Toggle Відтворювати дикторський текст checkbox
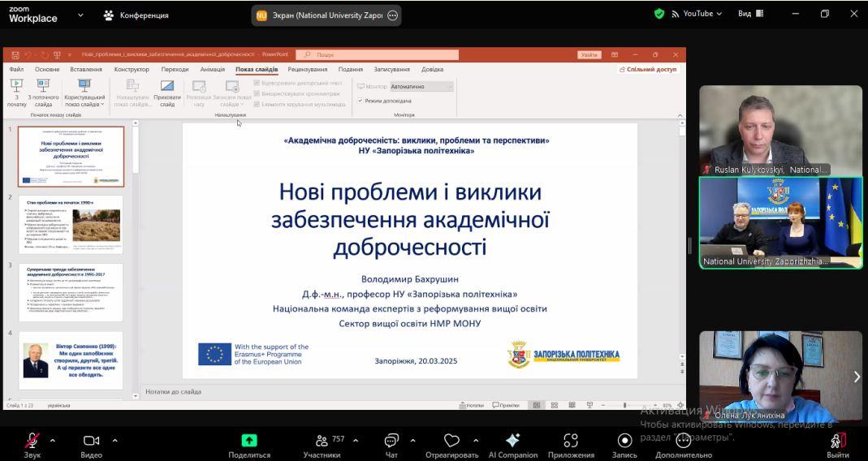The height and width of the screenshot is (461, 868). coord(257,83)
